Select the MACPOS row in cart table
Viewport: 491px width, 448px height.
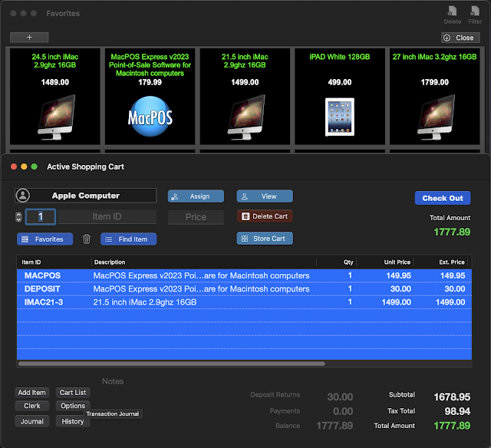pos(244,275)
